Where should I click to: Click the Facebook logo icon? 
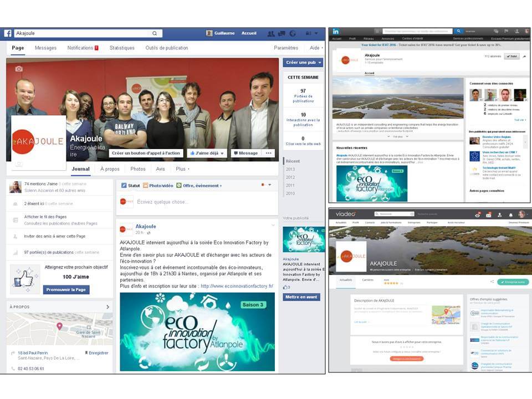pyautogui.click(x=8, y=33)
